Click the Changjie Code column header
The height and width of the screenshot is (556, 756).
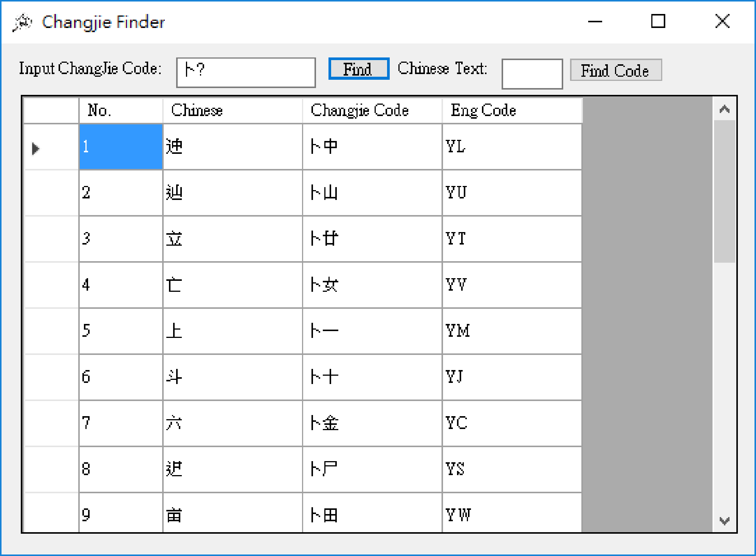(x=372, y=110)
